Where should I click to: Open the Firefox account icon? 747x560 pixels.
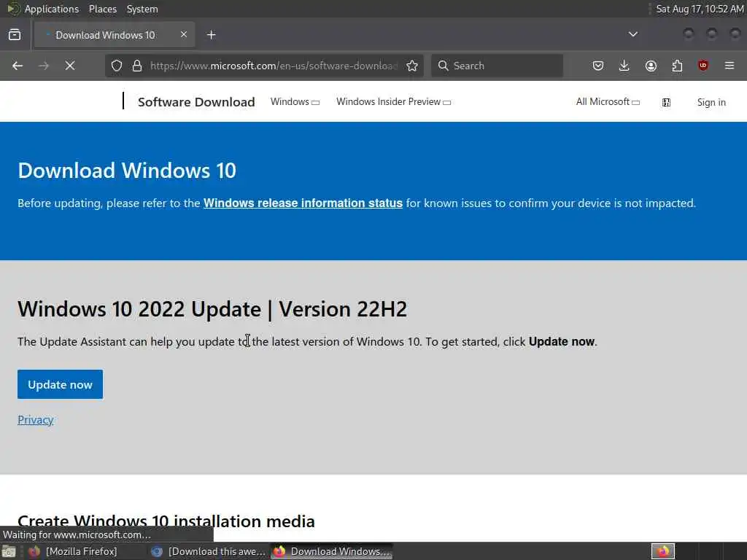click(x=651, y=66)
